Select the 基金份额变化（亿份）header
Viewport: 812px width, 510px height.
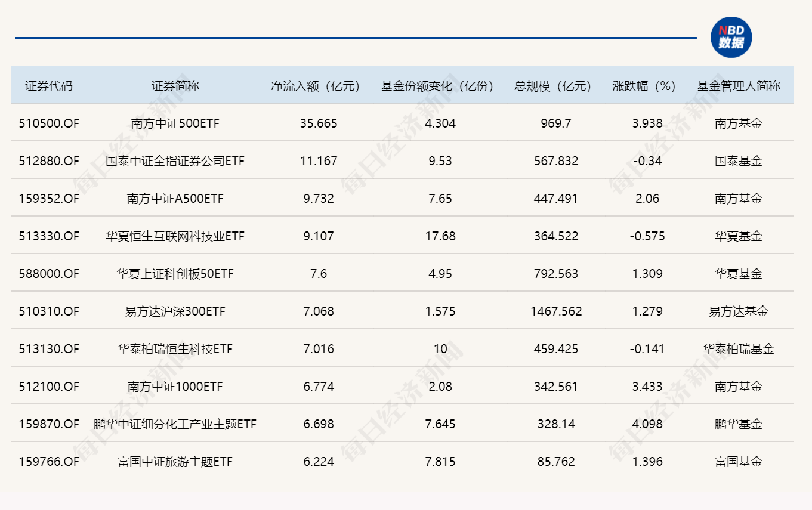pyautogui.click(x=436, y=85)
